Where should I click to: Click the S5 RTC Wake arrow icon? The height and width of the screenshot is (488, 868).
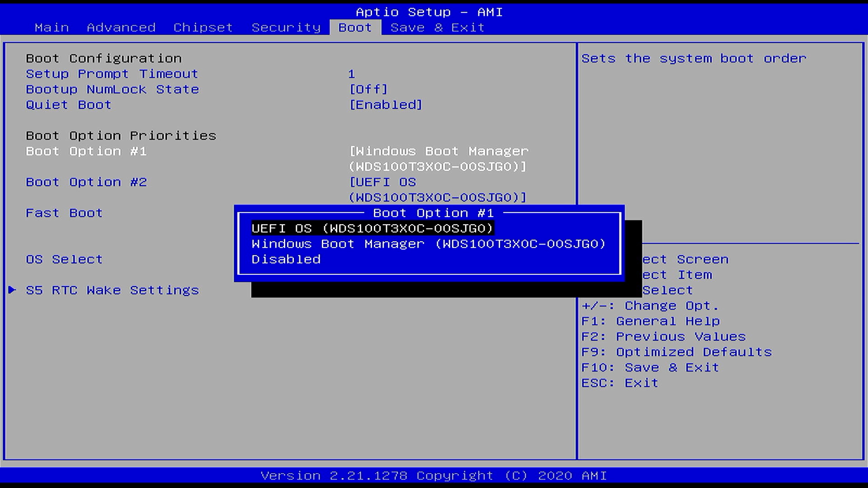click(x=12, y=290)
